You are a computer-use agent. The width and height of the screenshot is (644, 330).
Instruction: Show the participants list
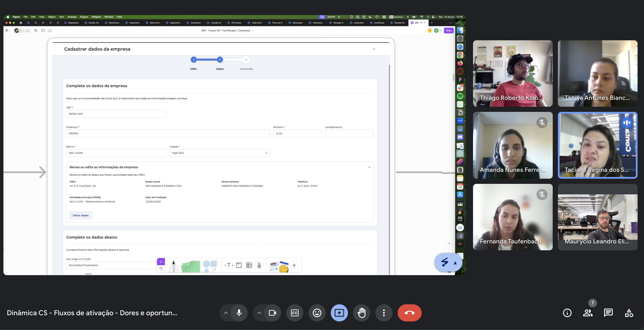588,313
